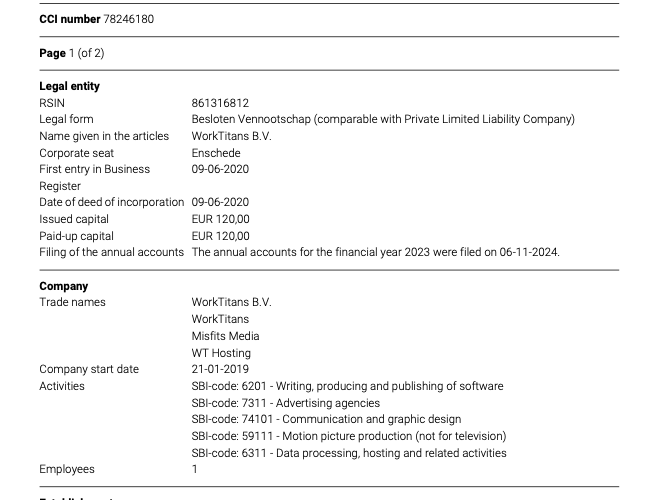
Task: Click the 'Date of deed of incorporation' label
Action: pyautogui.click(x=111, y=202)
